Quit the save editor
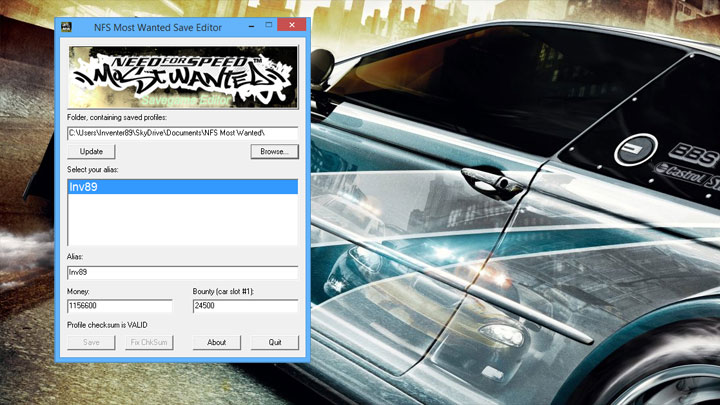720x405 pixels. (x=274, y=342)
